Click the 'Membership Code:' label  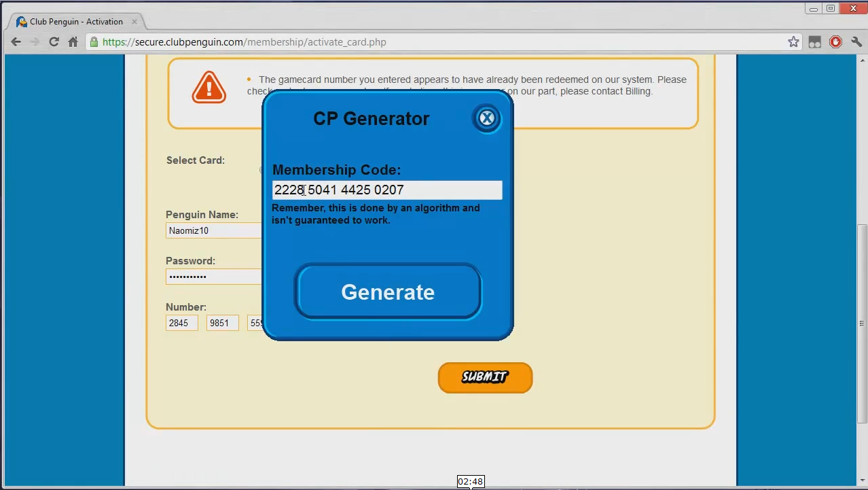tap(337, 170)
